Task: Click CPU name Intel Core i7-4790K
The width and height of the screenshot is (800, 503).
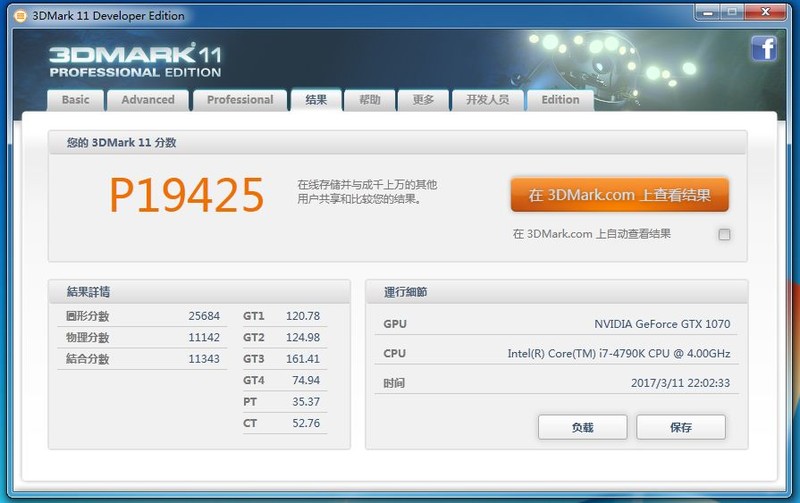Action: point(619,354)
